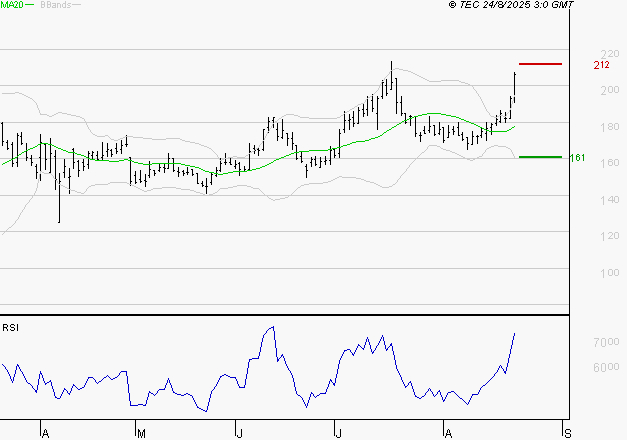Toggle the BBands indicator legend

[x=55, y=5]
